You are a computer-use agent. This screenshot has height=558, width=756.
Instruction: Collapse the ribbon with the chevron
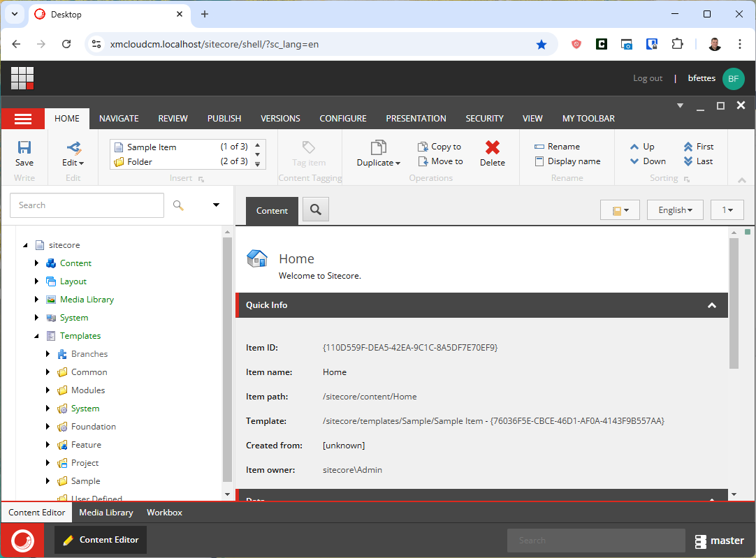[x=742, y=179]
